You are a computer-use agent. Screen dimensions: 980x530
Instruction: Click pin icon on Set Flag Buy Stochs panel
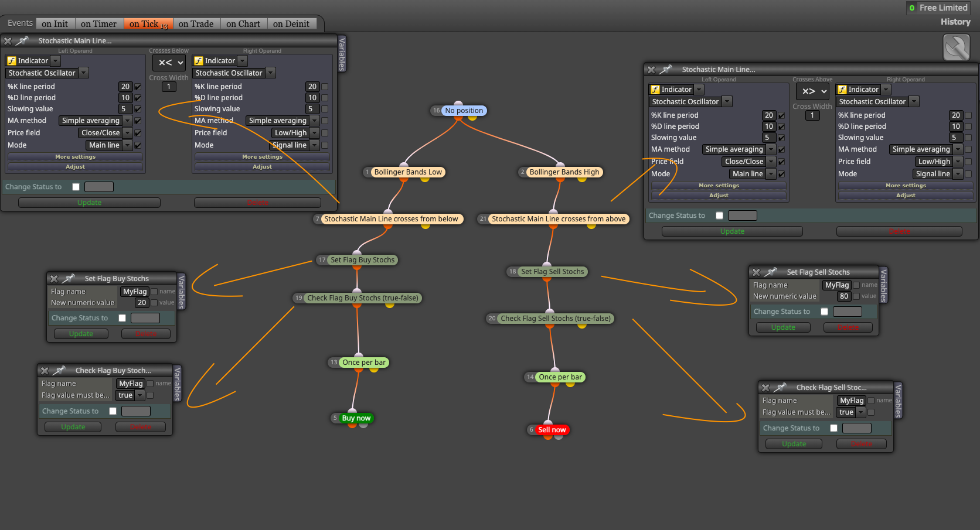(69, 279)
